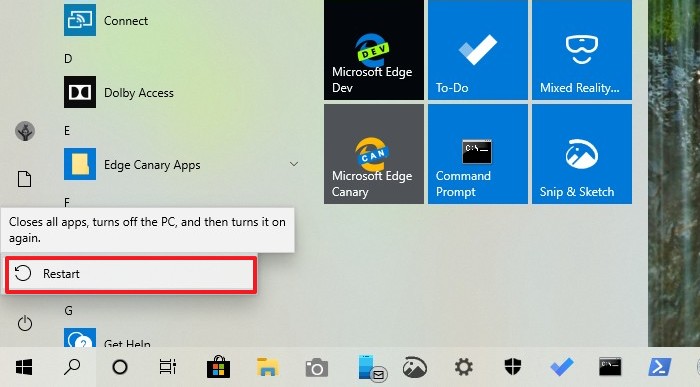Choose Restart from the power menu
This screenshot has width=700, height=387.
pos(131,274)
